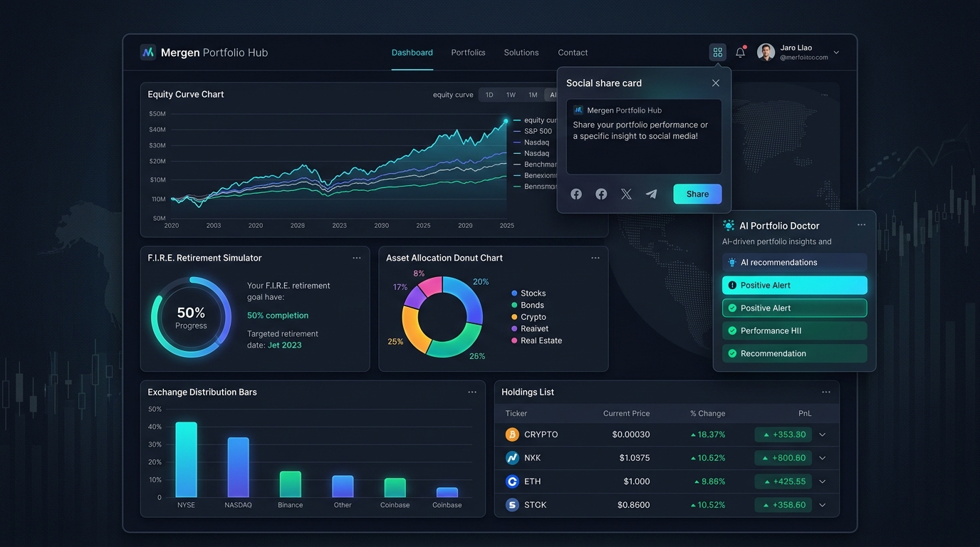Select the 1D time range
This screenshot has height=547, width=980.
489,95
